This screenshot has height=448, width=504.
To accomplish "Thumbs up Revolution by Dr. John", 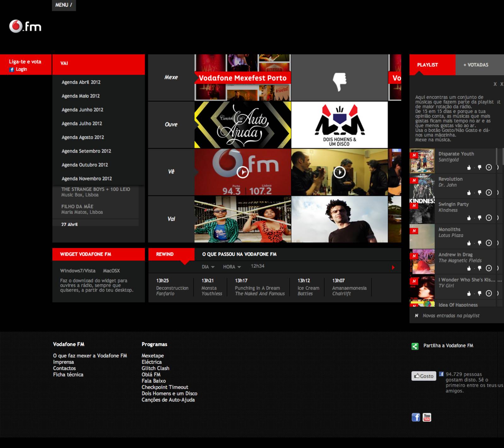I will tap(469, 193).
